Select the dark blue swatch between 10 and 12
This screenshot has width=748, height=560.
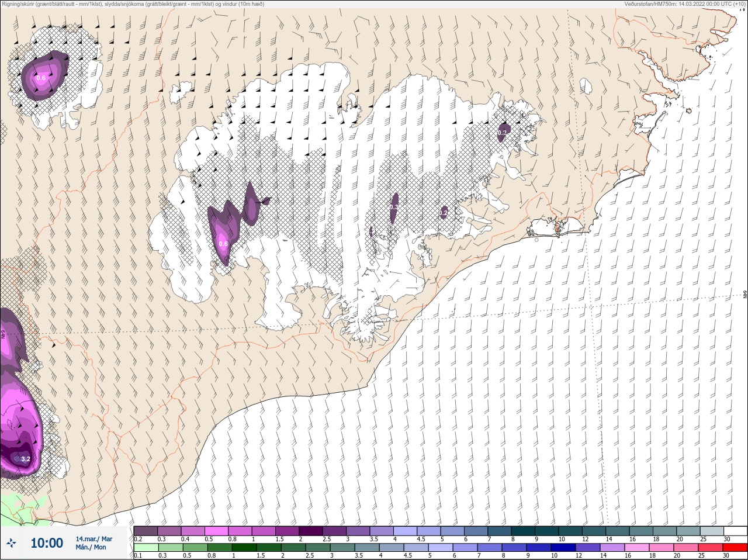pyautogui.click(x=563, y=548)
